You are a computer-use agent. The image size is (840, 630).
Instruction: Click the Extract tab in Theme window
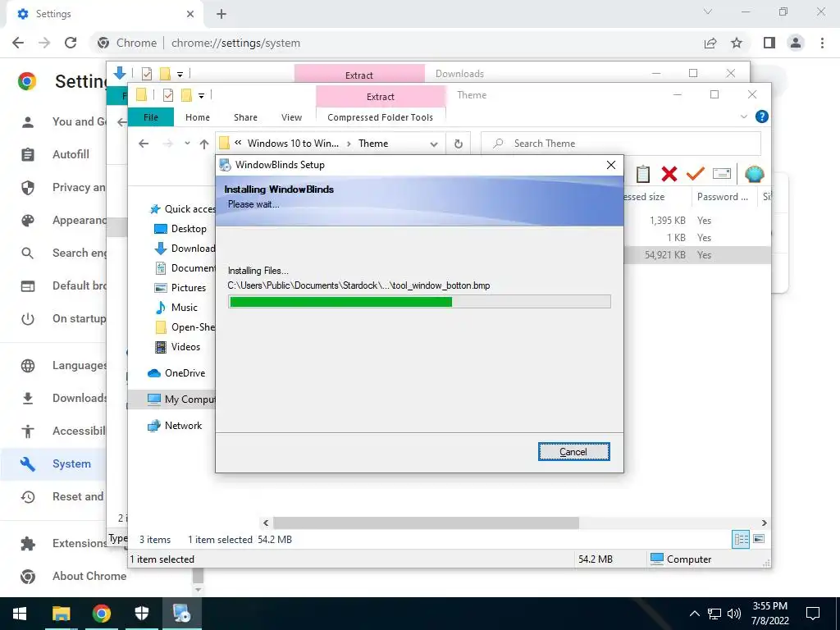381,97
